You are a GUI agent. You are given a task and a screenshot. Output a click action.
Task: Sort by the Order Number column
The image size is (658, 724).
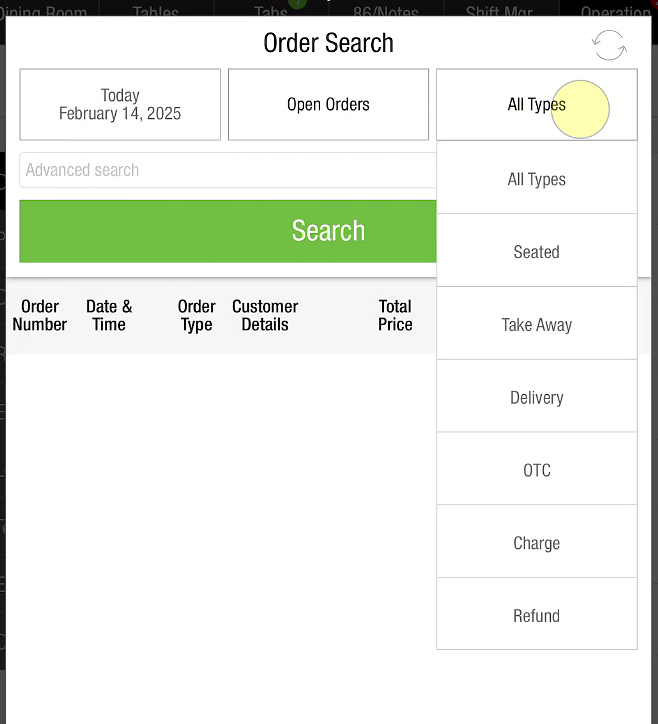click(x=40, y=315)
